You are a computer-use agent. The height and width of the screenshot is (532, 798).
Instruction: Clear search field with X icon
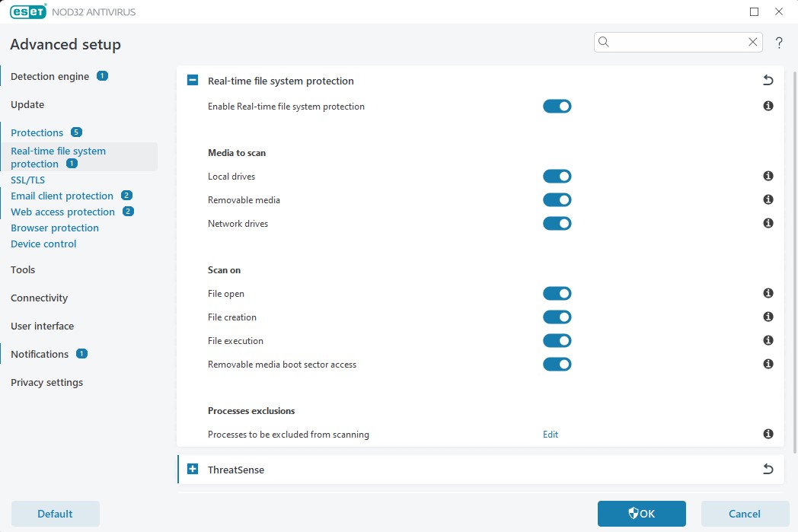[753, 43]
